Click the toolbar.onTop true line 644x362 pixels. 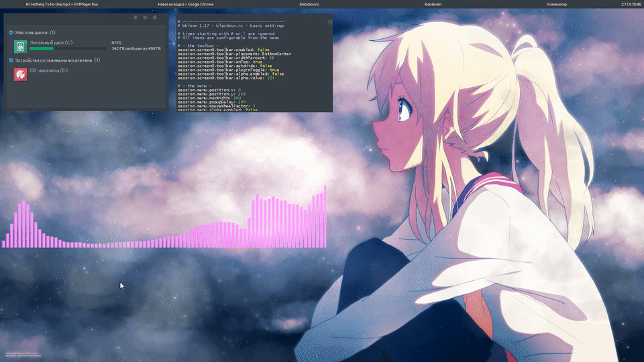220,62
